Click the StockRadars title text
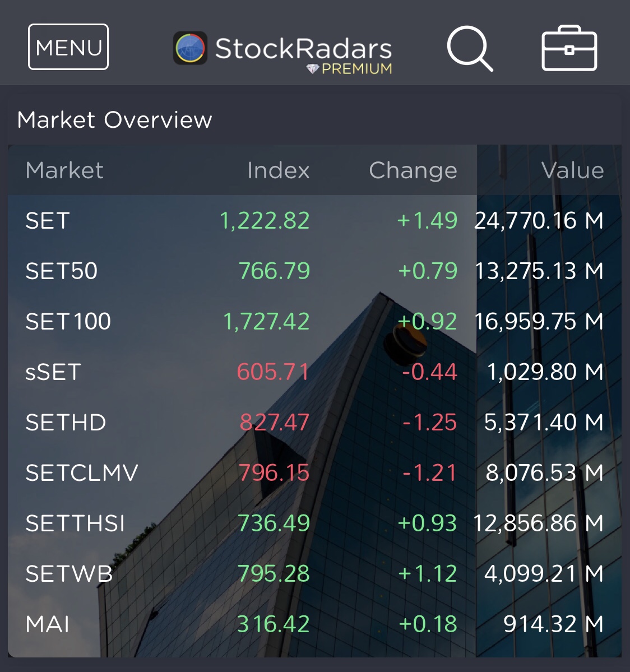 tap(303, 48)
